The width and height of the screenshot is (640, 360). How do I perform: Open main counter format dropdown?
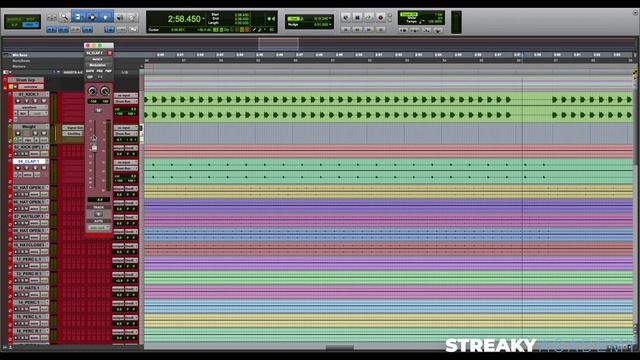(x=204, y=18)
